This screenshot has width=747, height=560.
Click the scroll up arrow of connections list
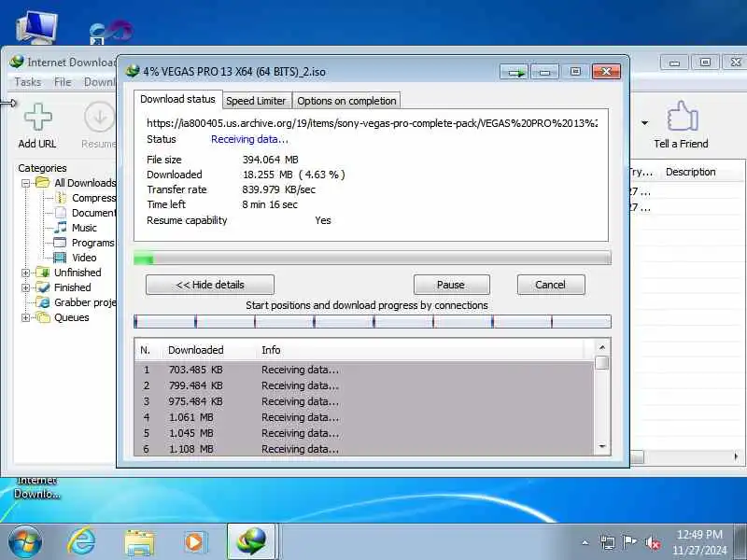[602, 347]
